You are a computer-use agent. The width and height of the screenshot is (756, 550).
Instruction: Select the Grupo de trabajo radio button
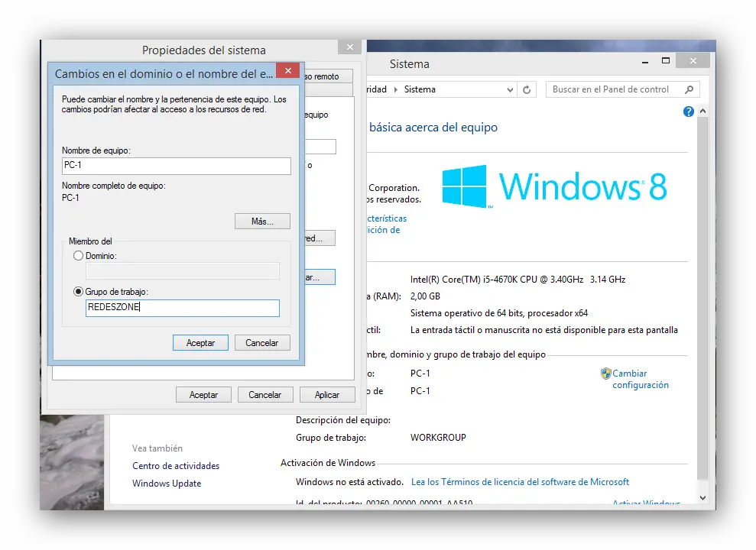pos(78,291)
